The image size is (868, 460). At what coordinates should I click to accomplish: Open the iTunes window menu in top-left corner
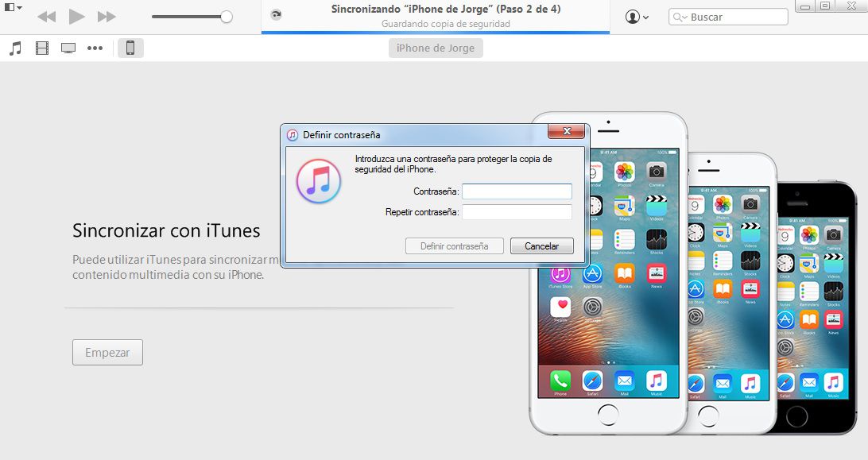(13, 8)
